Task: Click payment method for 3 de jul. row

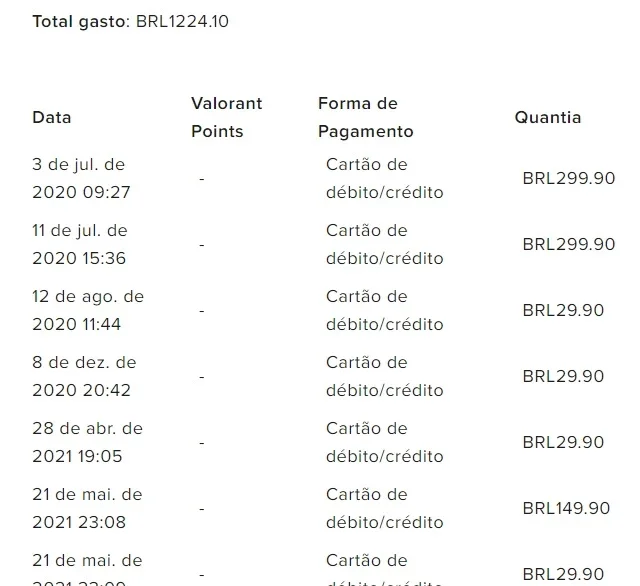Action: [x=384, y=178]
